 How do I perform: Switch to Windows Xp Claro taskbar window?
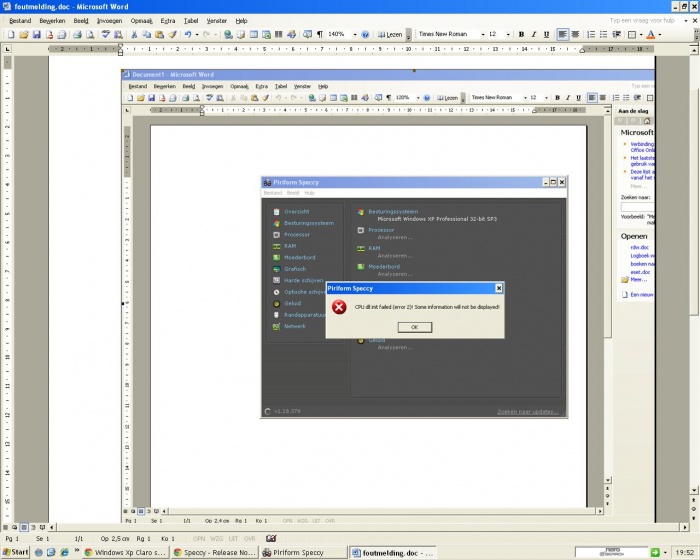125,552
